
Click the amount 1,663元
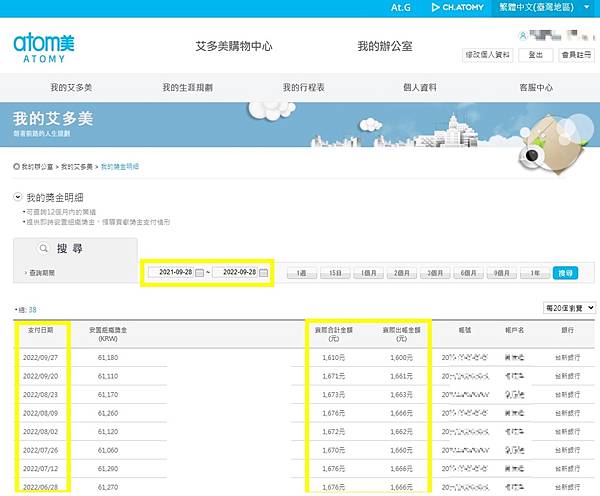click(x=401, y=395)
